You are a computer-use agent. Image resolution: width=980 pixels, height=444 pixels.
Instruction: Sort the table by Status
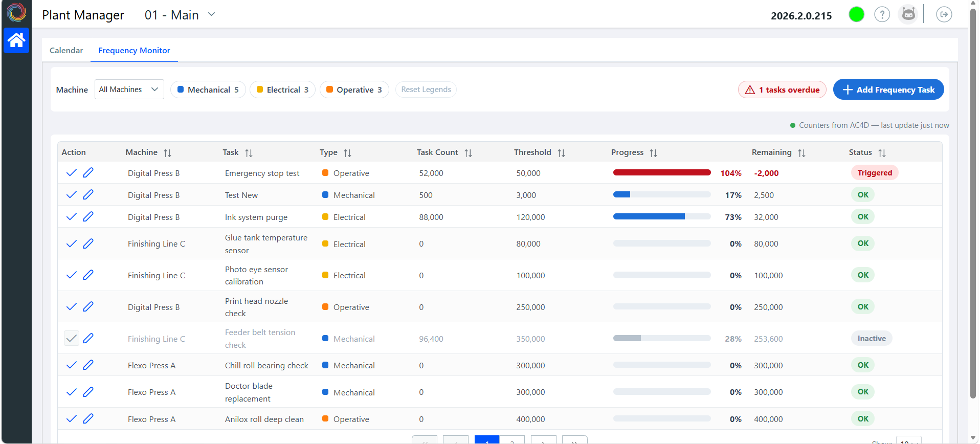click(882, 153)
